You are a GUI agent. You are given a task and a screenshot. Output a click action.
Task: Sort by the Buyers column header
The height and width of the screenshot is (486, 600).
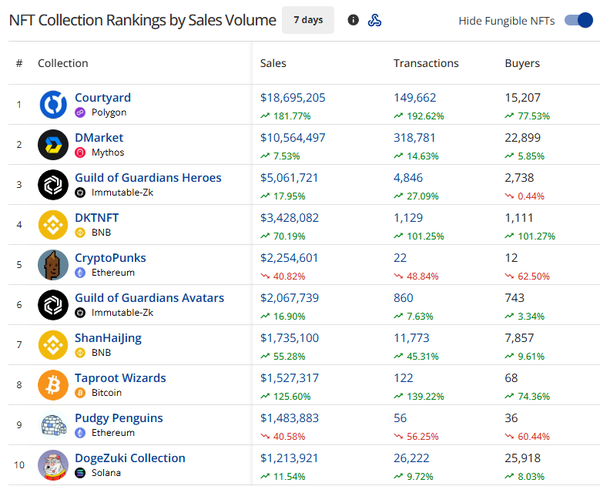pyautogui.click(x=522, y=63)
